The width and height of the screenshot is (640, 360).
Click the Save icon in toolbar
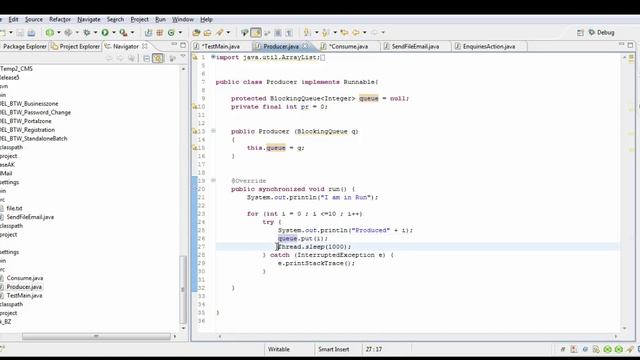coord(20,33)
